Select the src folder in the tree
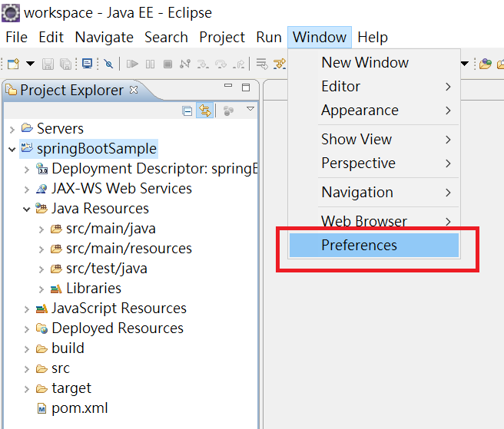The image size is (504, 429). [x=61, y=368]
